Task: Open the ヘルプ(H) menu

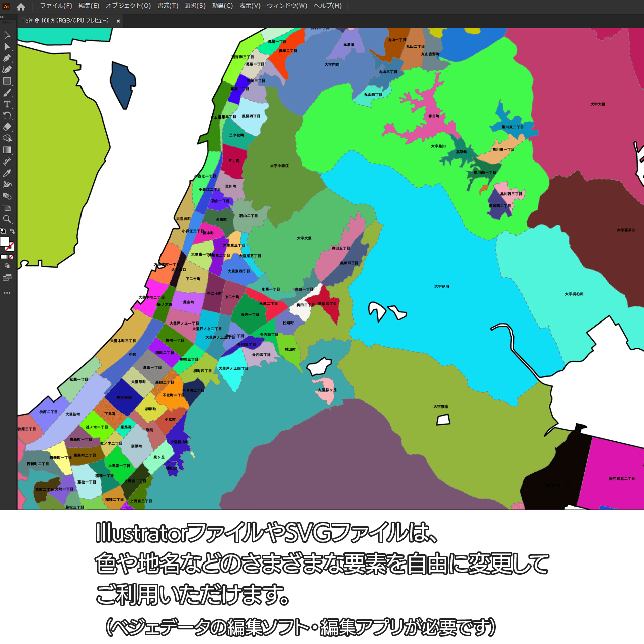Action: 328,6
